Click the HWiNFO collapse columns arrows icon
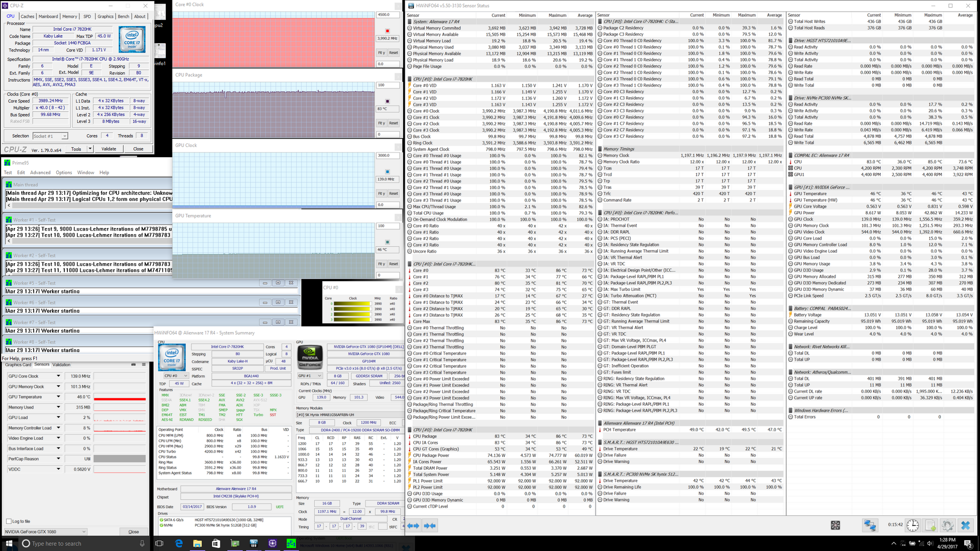The image size is (980, 551). [430, 525]
